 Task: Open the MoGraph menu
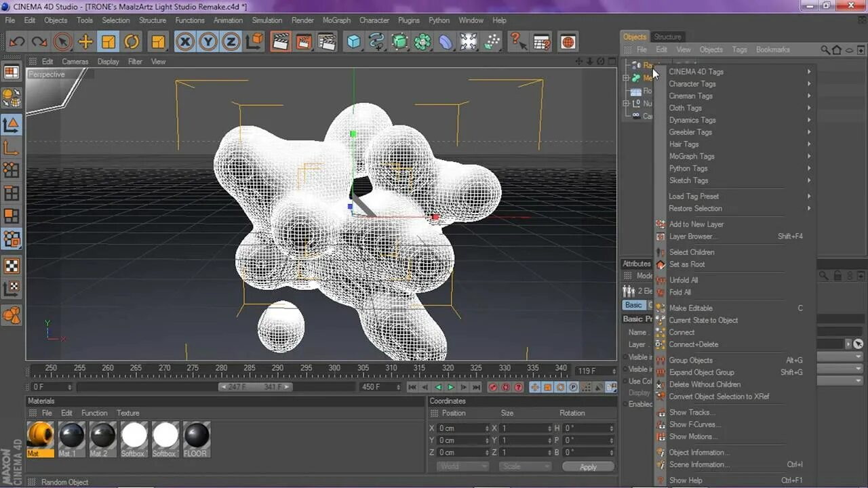[x=336, y=20]
